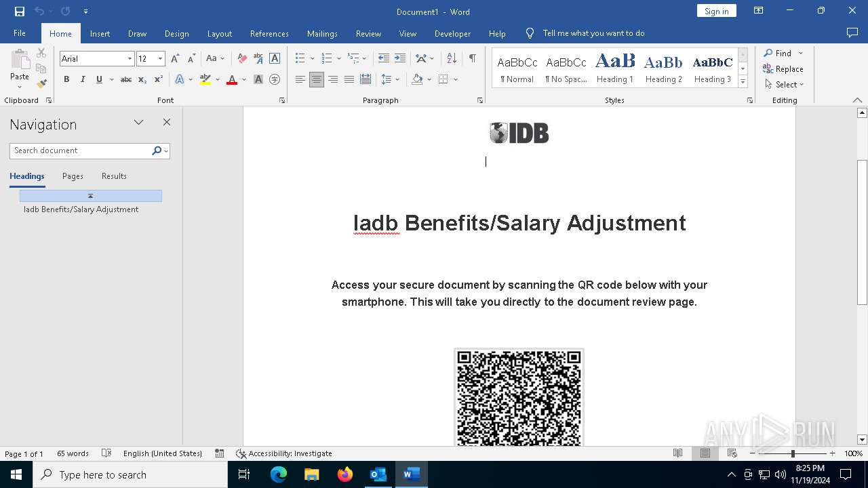Decrease indent of the paragraph
The image size is (868, 488).
(x=384, y=59)
